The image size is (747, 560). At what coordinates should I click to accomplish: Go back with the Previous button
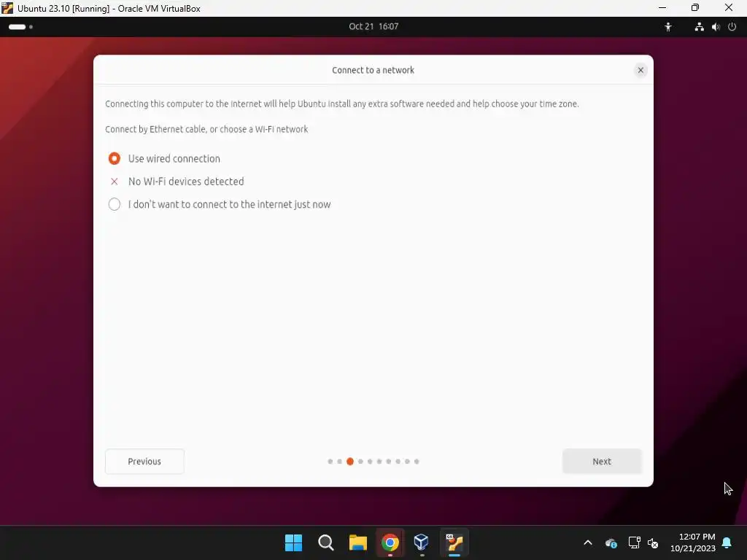(144, 461)
